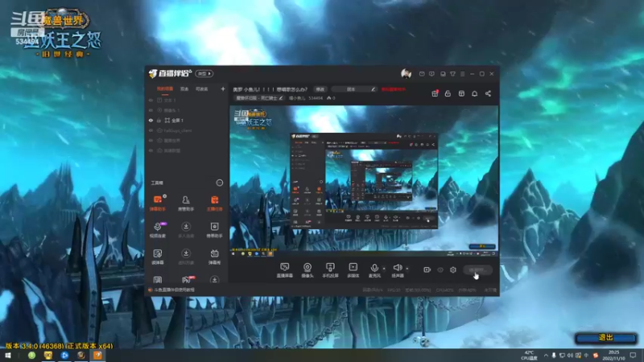
Task: Open the 榜单助手 tool in toolbox
Action: point(214,230)
